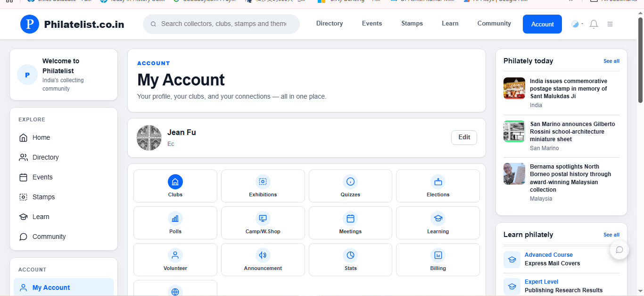Open Community in top navigation
This screenshot has width=644, height=296.
[x=494, y=24]
